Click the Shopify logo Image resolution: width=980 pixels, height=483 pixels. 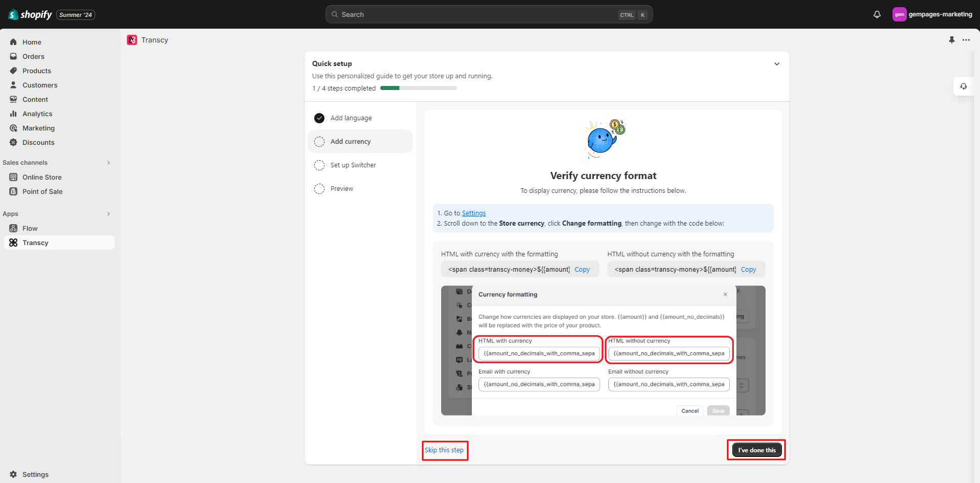click(x=30, y=14)
